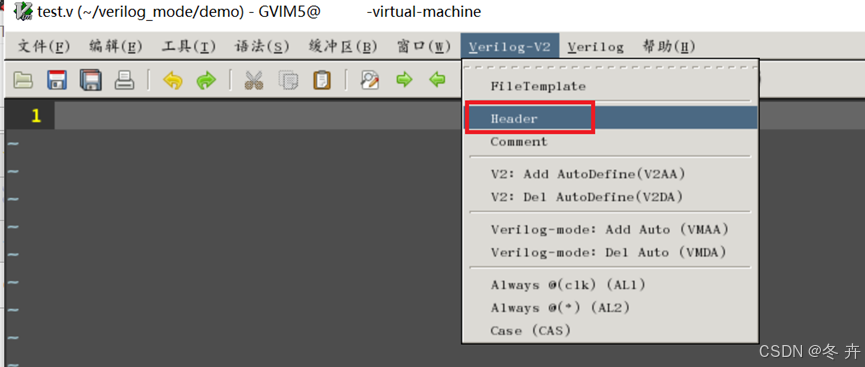Insert Always @(clk) (AL1) template

tap(611, 285)
